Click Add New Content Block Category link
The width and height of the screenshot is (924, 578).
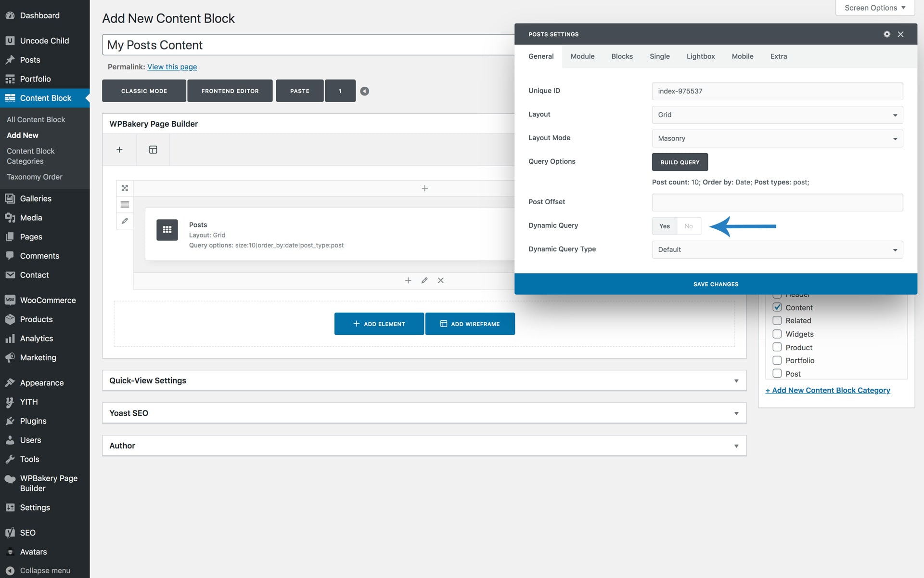[828, 390]
